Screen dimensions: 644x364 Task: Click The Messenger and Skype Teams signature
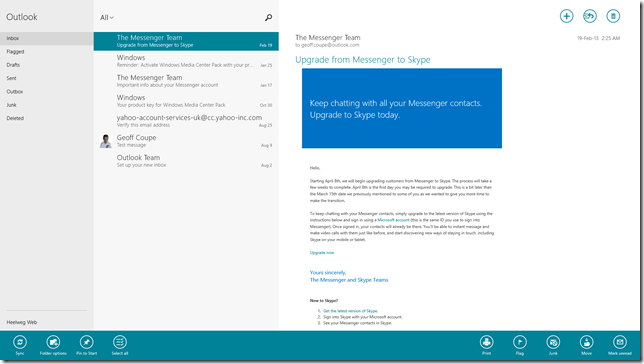(x=349, y=280)
